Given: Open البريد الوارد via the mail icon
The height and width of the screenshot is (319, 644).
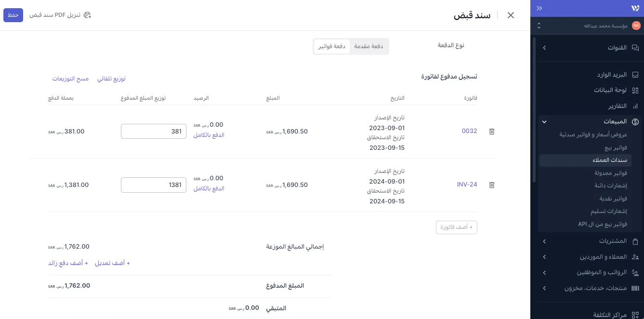Looking at the screenshot, I should click(x=635, y=75).
